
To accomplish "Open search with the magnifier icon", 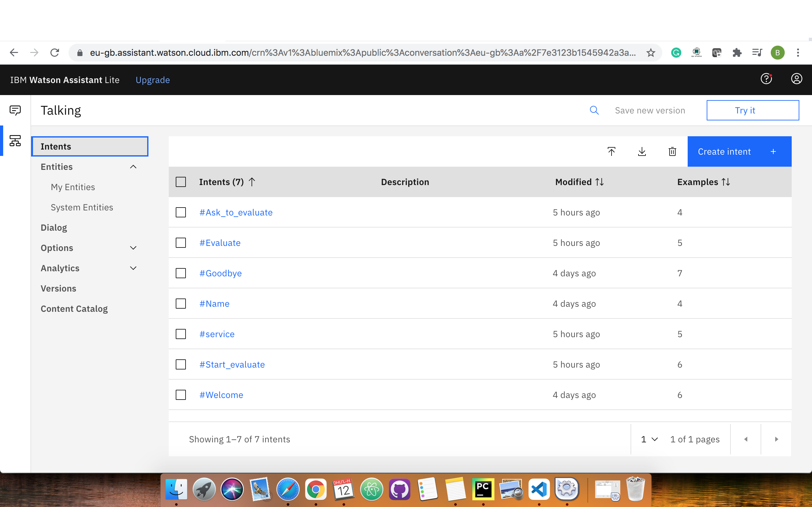I will (594, 110).
